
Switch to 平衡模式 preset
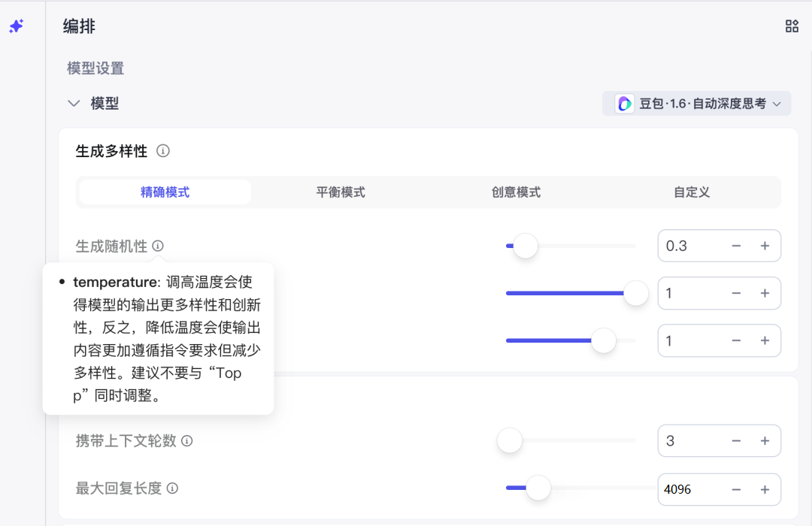[x=341, y=192]
